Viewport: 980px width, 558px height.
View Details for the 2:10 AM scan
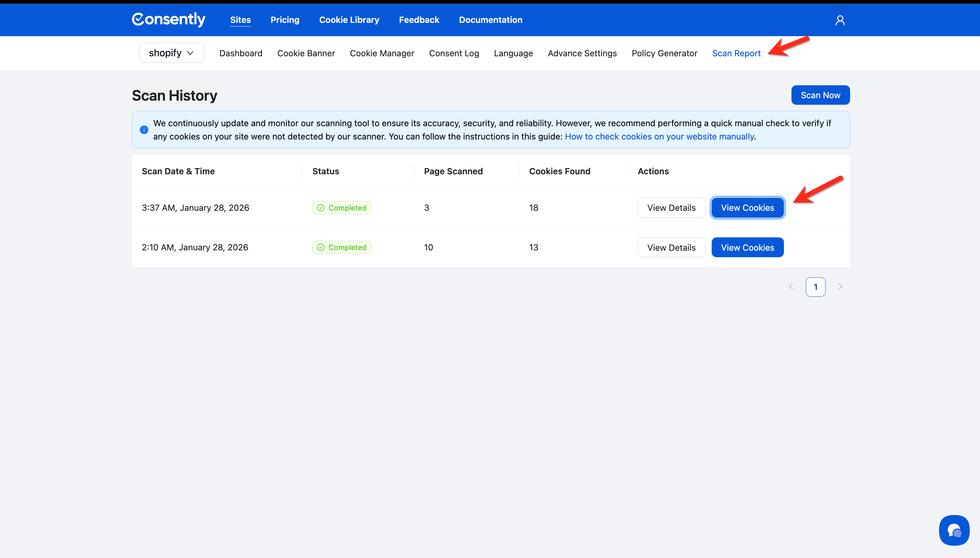[x=671, y=248]
